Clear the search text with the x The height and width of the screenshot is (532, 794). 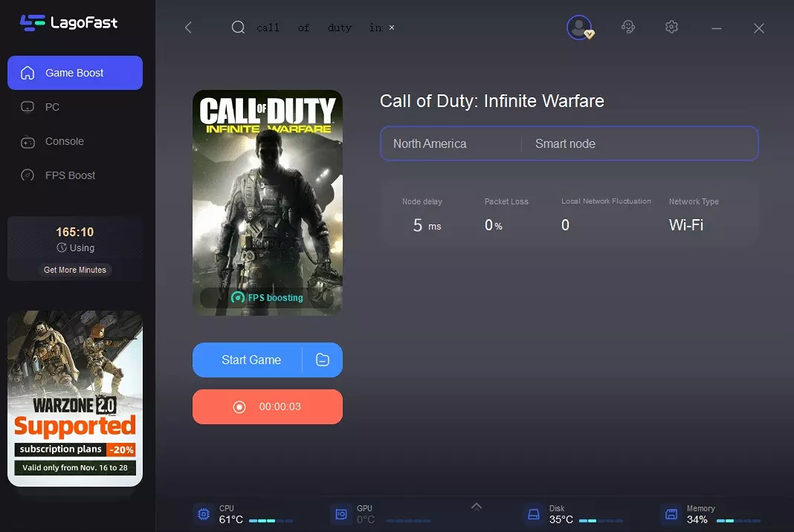[x=392, y=27]
